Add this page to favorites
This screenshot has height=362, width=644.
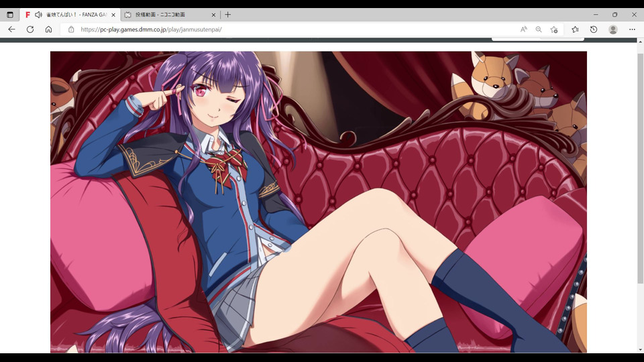tap(554, 29)
